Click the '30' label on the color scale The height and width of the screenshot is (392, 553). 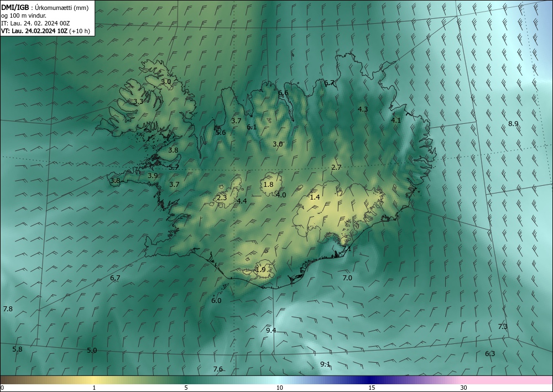tap(464, 388)
